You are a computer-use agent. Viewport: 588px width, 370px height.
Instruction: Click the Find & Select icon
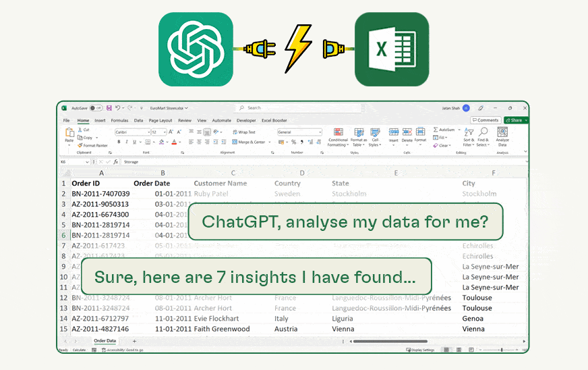[482, 136]
